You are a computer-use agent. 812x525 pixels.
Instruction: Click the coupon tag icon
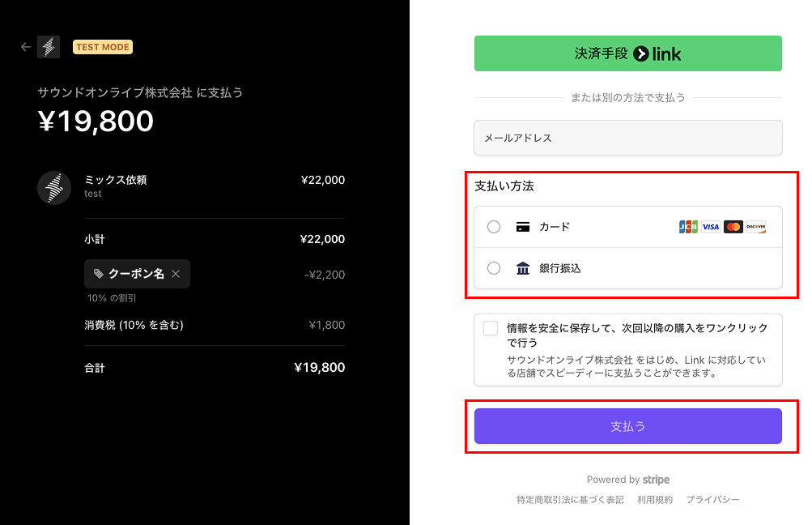pos(99,274)
